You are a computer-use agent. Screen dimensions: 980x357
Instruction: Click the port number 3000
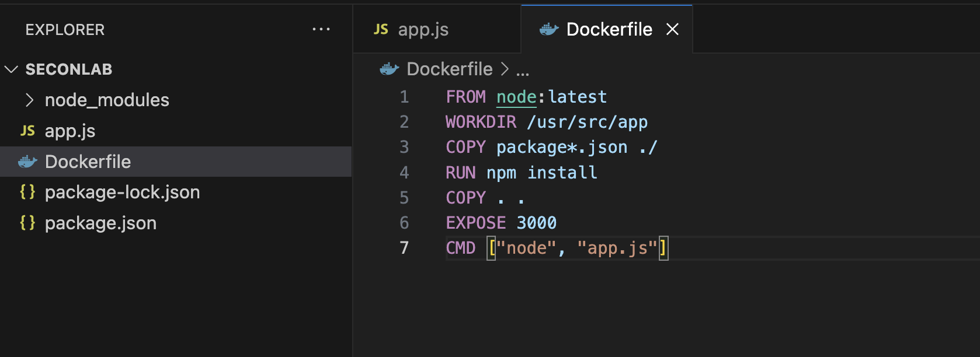tap(537, 223)
